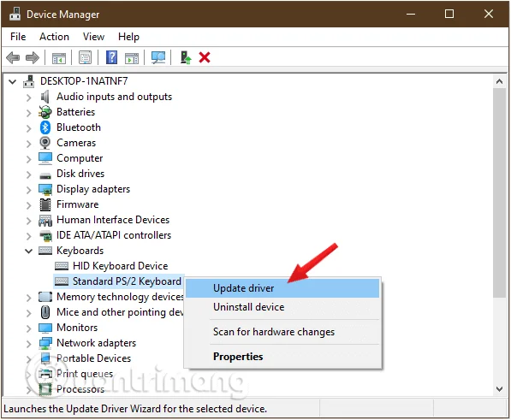Collapse the Keyboards category chevron
Screen dimensions: 511x420
(29, 251)
